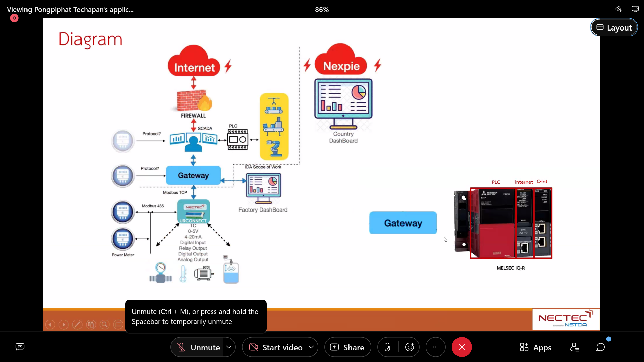Image resolution: width=644 pixels, height=362 pixels.
Task: Click the slide previous arrow control
Action: click(50, 324)
